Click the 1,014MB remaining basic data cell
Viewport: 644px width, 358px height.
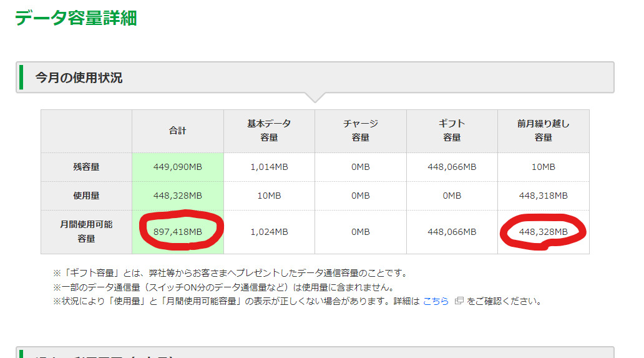click(269, 167)
